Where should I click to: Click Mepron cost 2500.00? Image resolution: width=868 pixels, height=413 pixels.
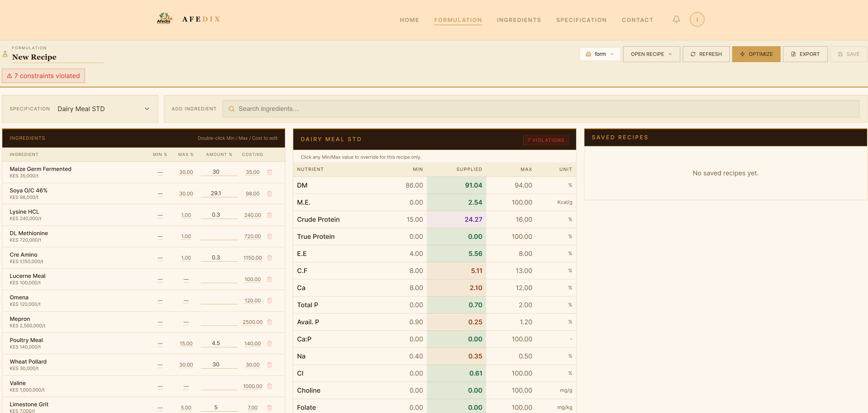[x=252, y=322]
